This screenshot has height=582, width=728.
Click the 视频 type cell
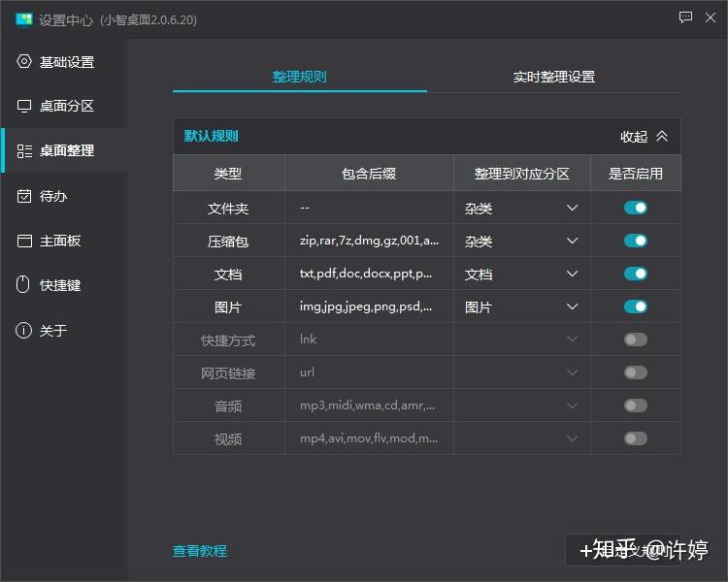click(228, 438)
